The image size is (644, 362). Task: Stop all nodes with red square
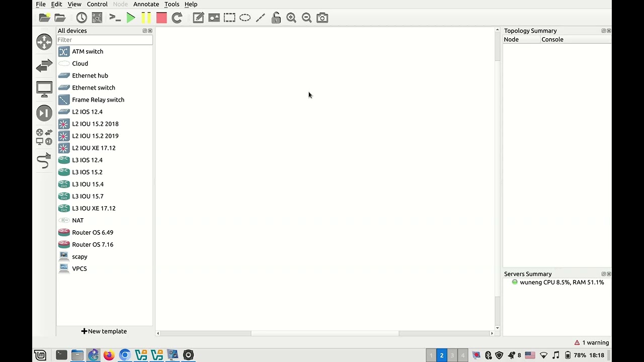click(162, 18)
